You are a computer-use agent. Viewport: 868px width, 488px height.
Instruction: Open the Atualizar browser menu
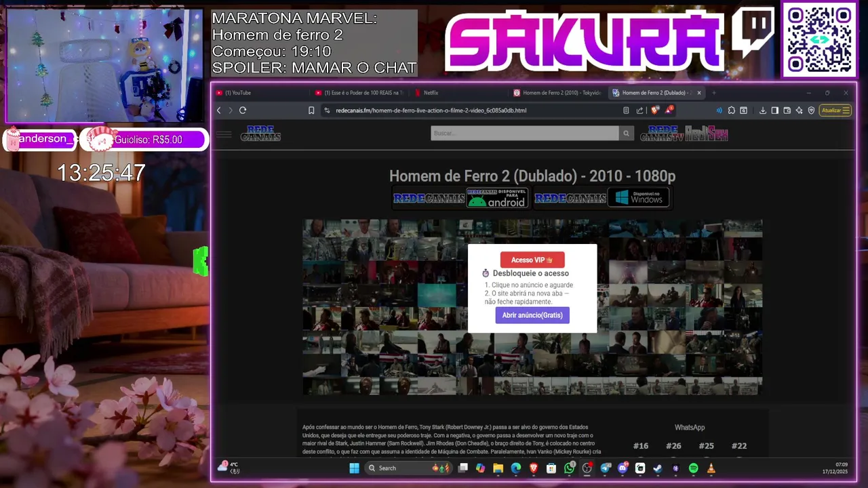835,110
